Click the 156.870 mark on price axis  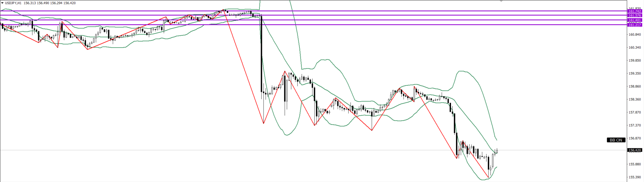pyautogui.click(x=634, y=138)
